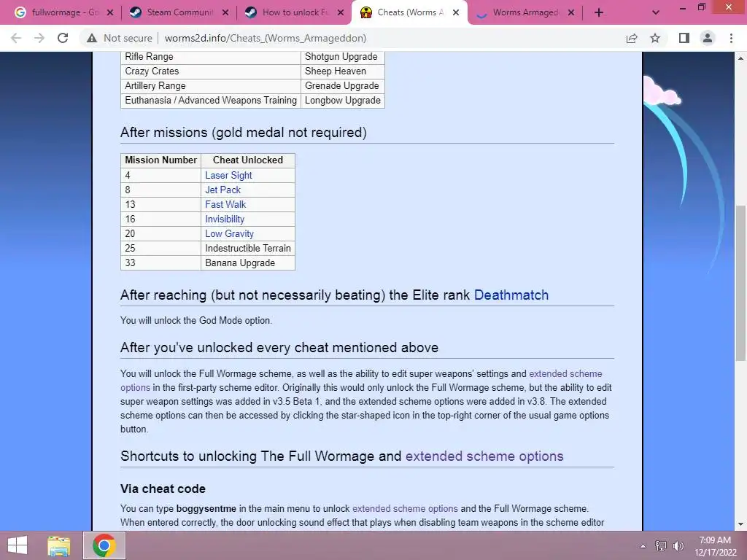747x560 pixels.
Task: Reload the current page
Action: pyautogui.click(x=63, y=38)
